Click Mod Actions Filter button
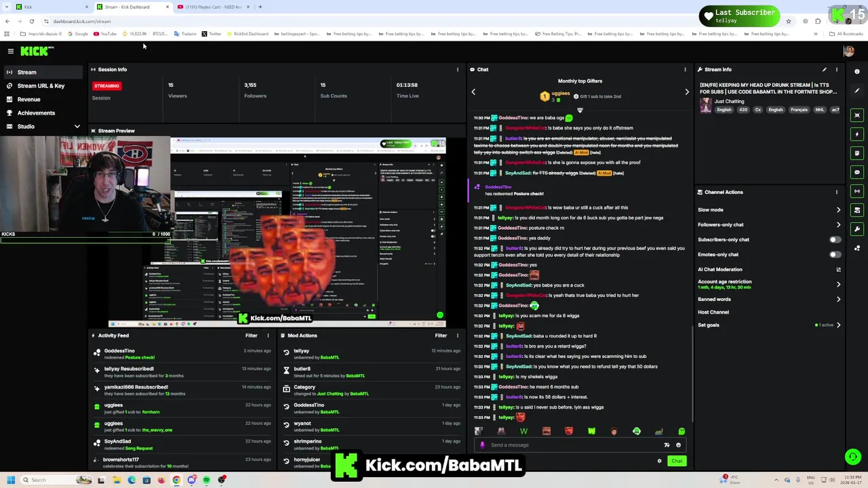This screenshot has width=868, height=488. pos(441,335)
